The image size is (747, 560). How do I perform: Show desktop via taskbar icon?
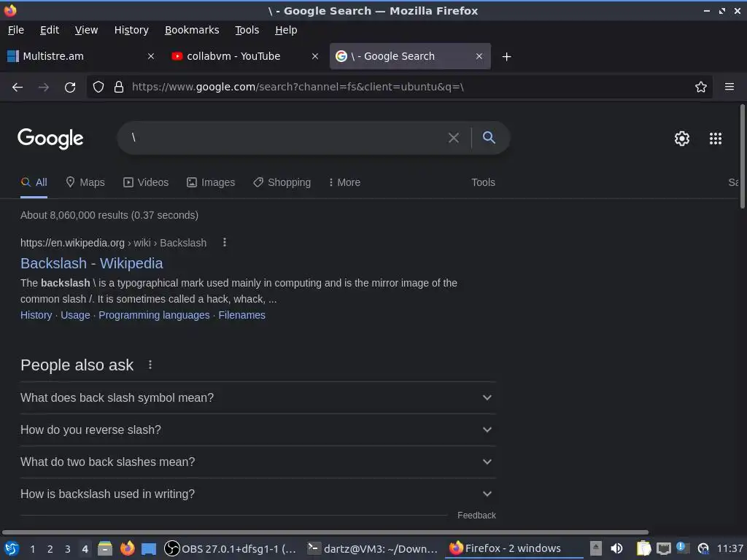click(149, 549)
